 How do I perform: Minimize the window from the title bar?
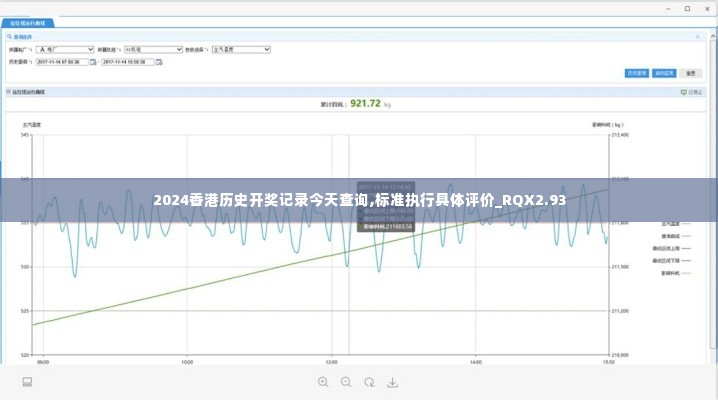click(x=669, y=9)
